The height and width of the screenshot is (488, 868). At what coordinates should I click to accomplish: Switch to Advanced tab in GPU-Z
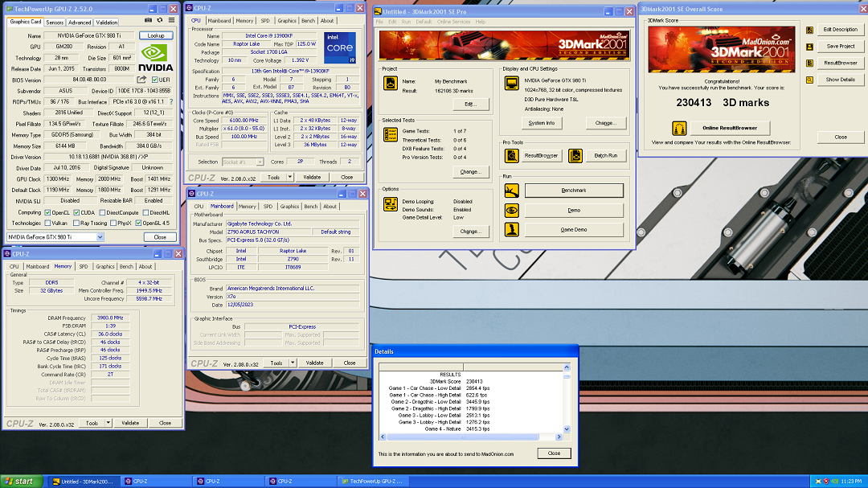(79, 23)
